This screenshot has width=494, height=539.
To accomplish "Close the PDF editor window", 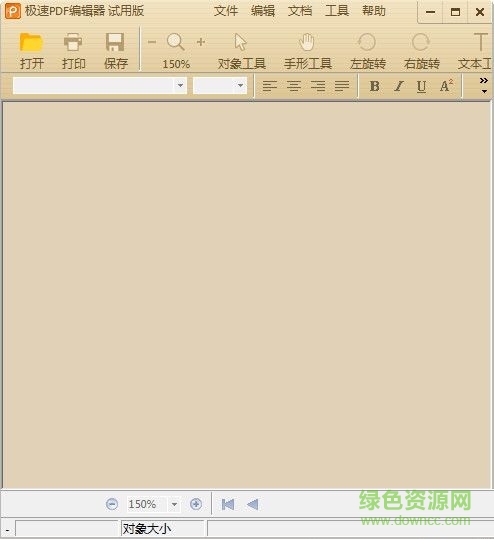I will 480,12.
